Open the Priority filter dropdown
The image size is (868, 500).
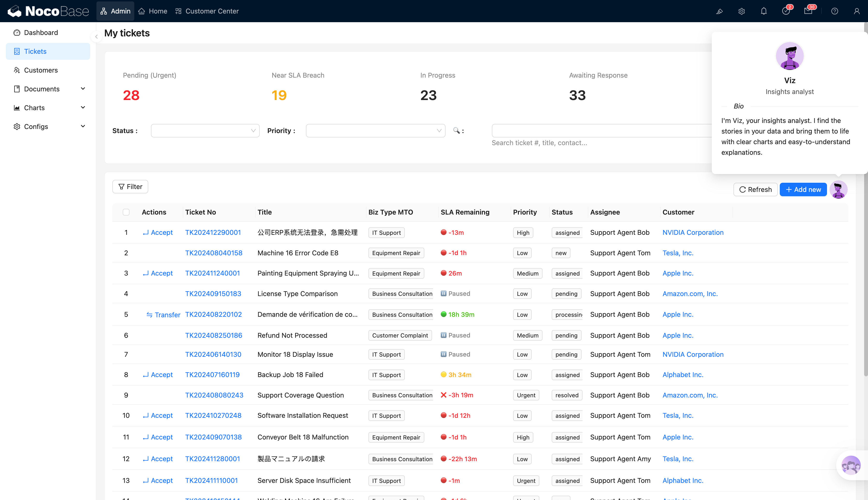tap(375, 130)
